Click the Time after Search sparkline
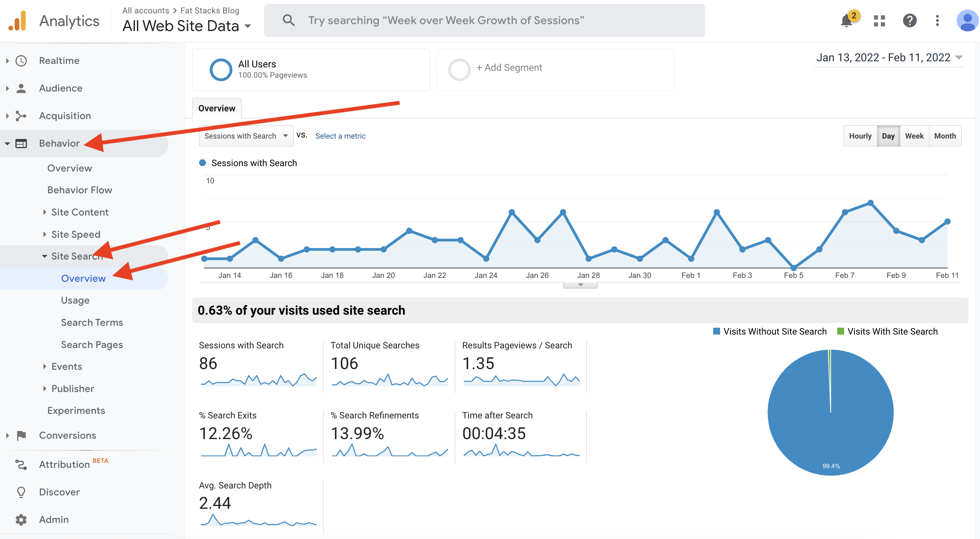Screen dimensions: 980x539 click(x=522, y=450)
